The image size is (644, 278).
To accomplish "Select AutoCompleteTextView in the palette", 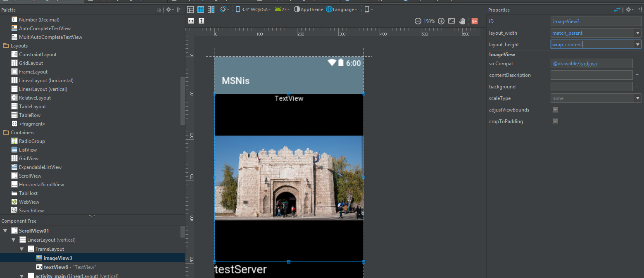I will point(41,29).
